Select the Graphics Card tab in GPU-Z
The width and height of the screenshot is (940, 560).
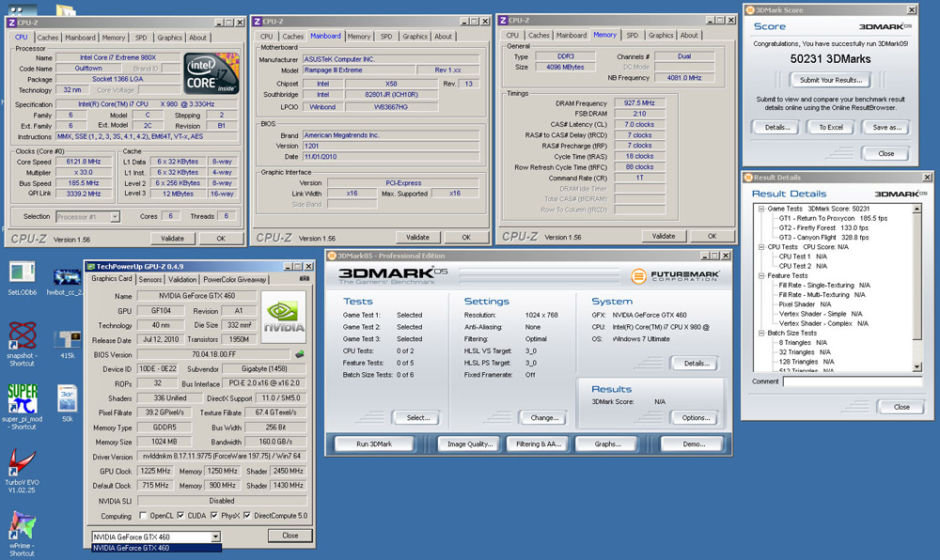(112, 278)
